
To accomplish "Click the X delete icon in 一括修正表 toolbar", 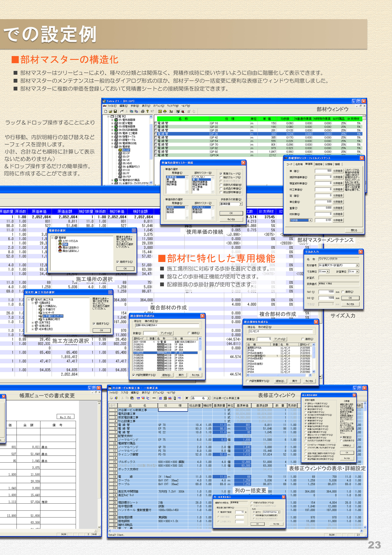I will pyautogui.click(x=187, y=398).
